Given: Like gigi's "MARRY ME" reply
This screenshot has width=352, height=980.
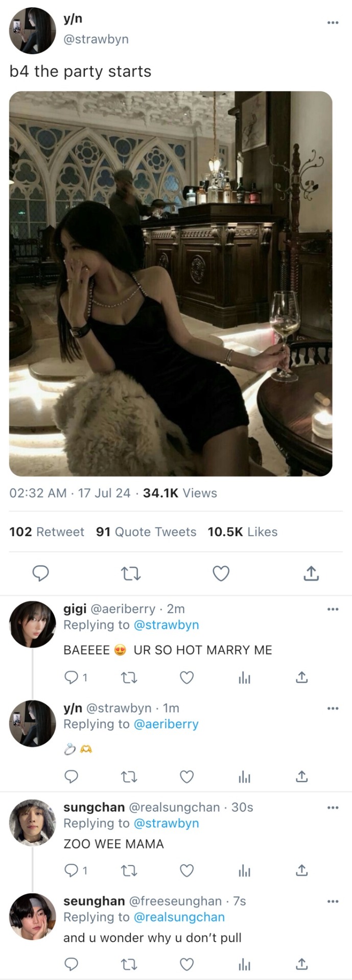Looking at the screenshot, I should tap(187, 677).
